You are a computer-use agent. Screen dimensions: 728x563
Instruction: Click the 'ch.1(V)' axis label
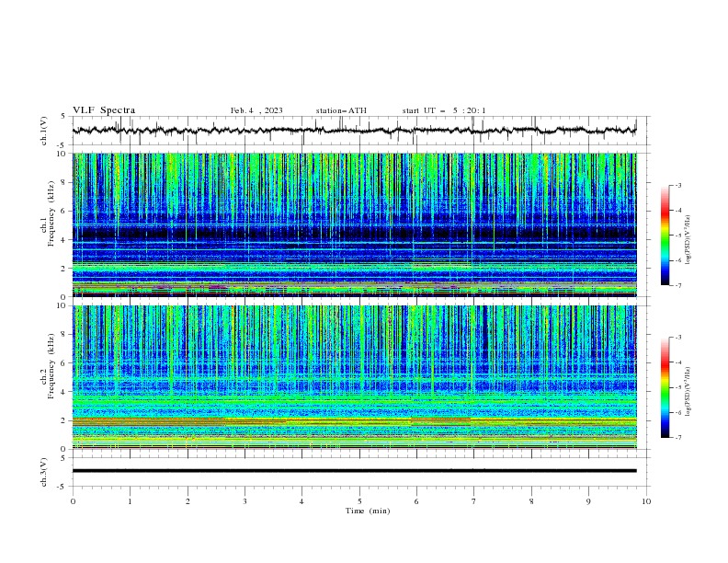[44, 131]
